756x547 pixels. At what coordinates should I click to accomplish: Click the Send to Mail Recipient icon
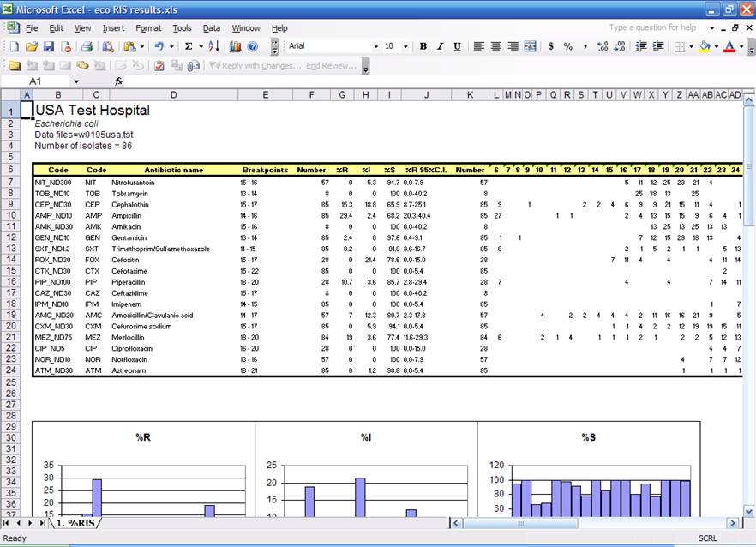[194, 66]
